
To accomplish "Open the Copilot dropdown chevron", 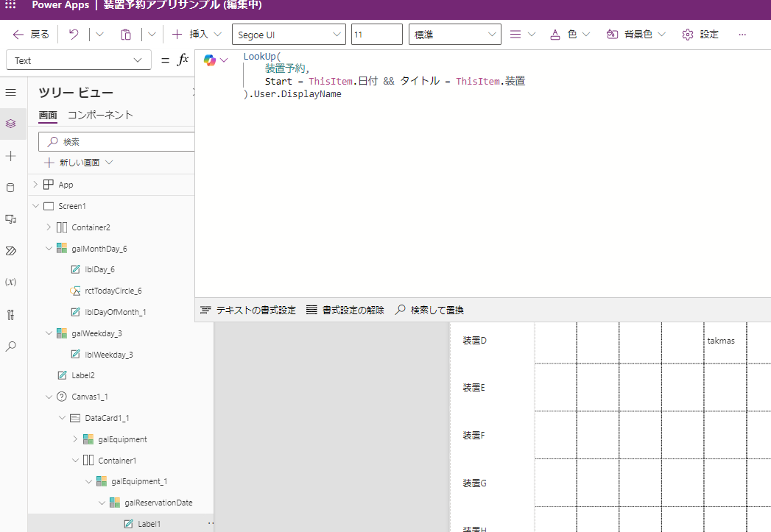I will [x=224, y=60].
